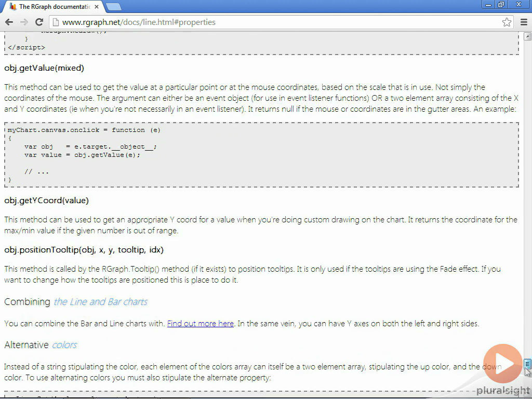The height and width of the screenshot is (399, 532).
Task: Open the Chrome menu icon
Action: tap(524, 22)
